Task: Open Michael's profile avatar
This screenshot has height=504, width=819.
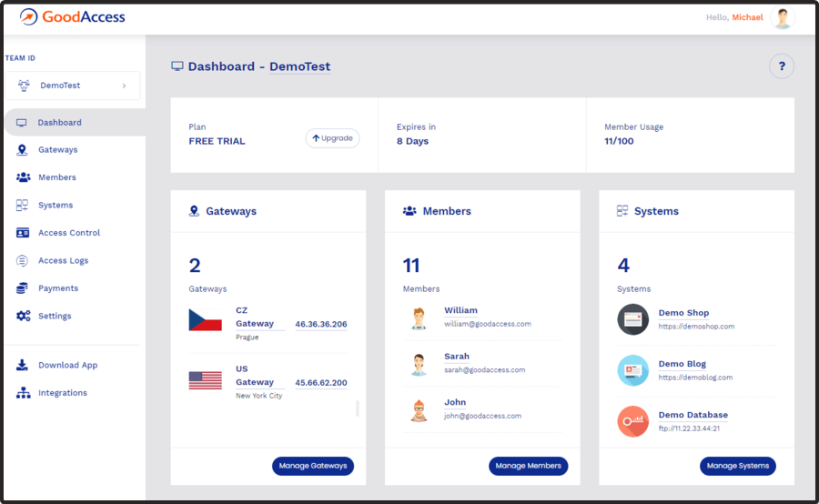Action: [782, 17]
